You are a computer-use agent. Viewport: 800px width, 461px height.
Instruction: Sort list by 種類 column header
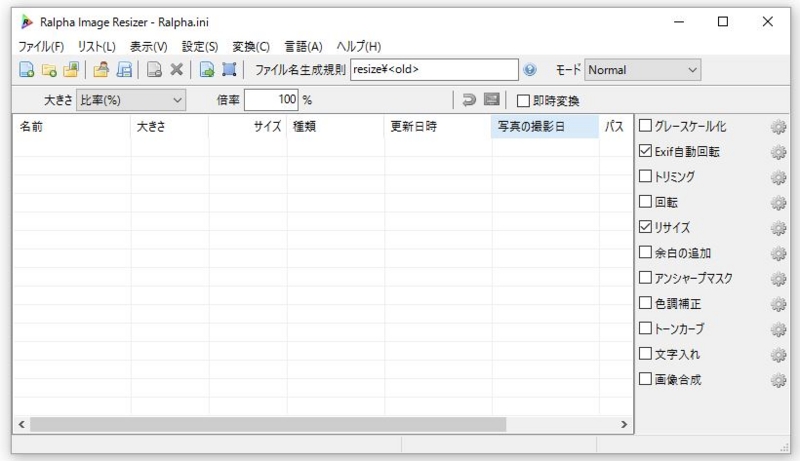pos(336,126)
